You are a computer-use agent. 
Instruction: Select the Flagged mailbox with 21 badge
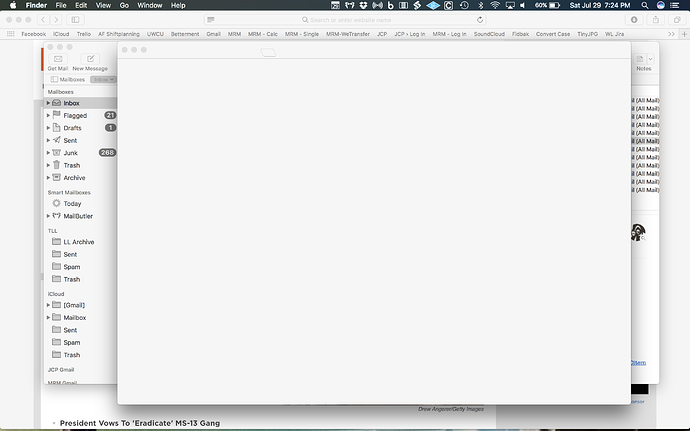81,115
